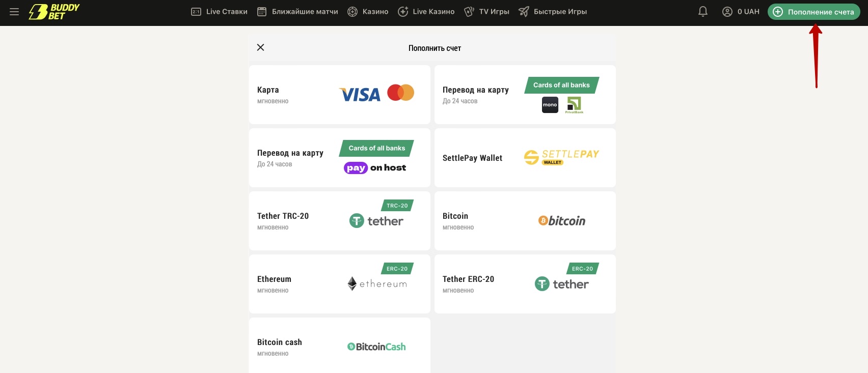Open Live Ставки menu item
This screenshot has height=373, width=868.
click(x=219, y=12)
